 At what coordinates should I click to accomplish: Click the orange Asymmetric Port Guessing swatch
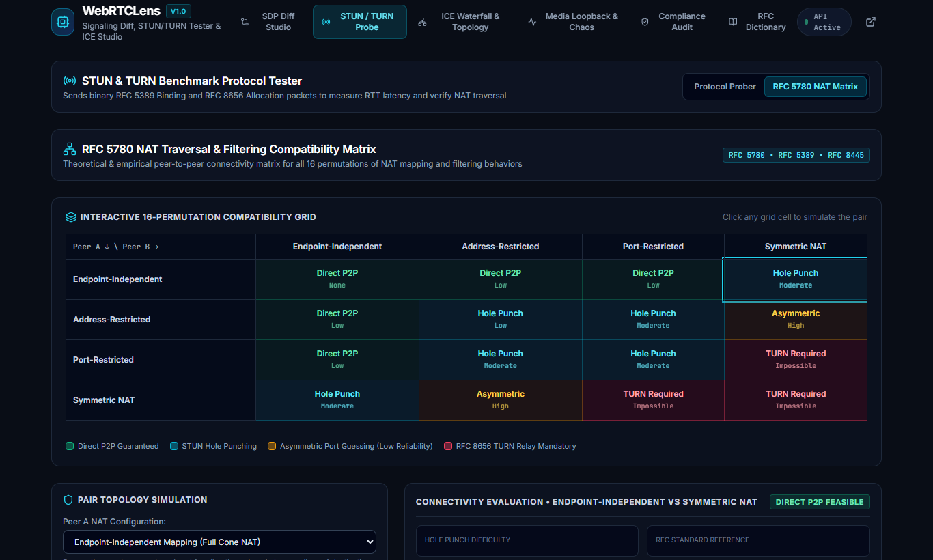[272, 446]
